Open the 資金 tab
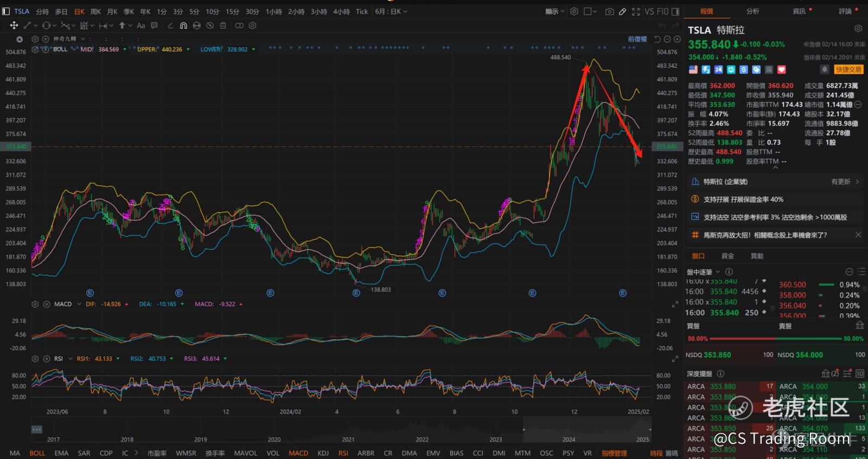The height and width of the screenshot is (459, 868). coord(727,256)
